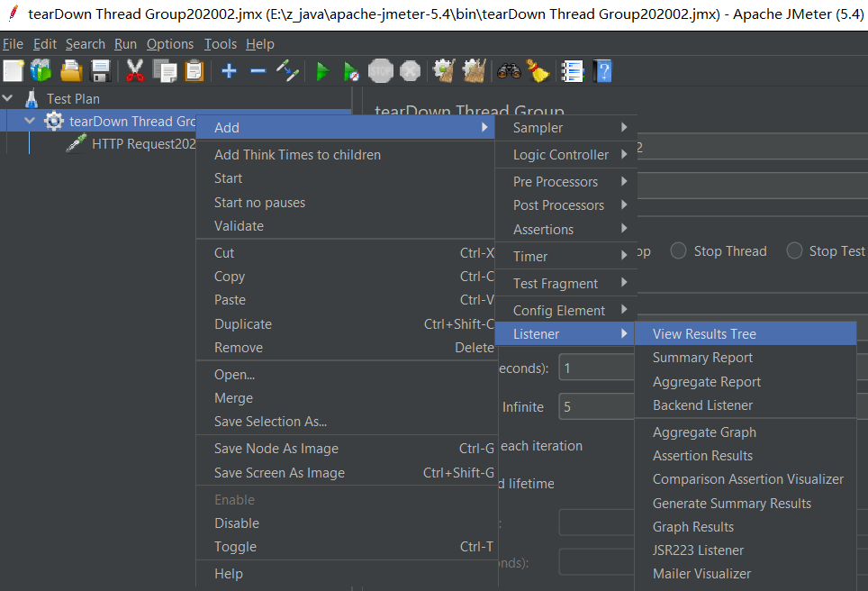Click the Copy icon in the toolbar
Screen dimensions: 868x591
tap(165, 71)
